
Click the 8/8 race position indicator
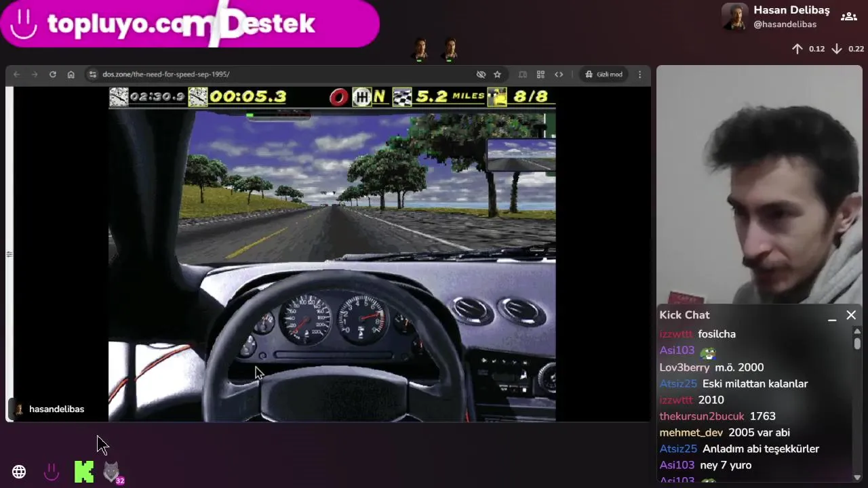[530, 97]
